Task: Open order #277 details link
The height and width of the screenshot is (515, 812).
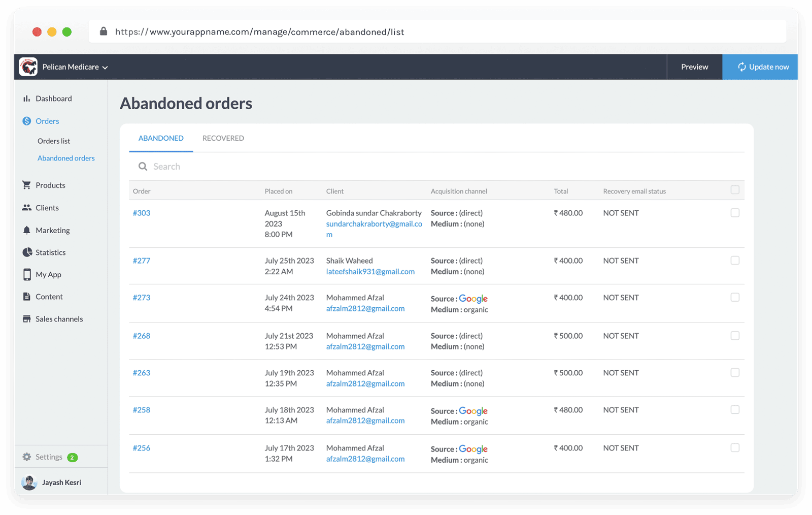Action: point(142,261)
